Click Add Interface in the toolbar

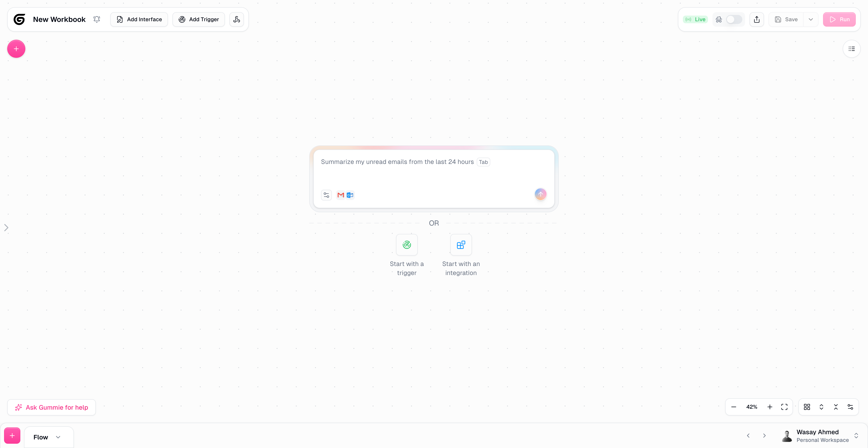(139, 19)
